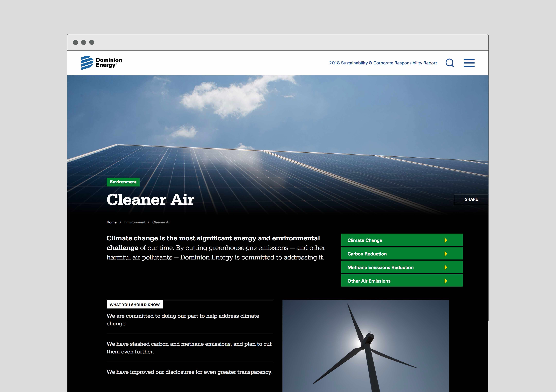Viewport: 556px width, 392px height.
Task: Click the intro paragraph about climate change challenge
Action: tap(216, 248)
